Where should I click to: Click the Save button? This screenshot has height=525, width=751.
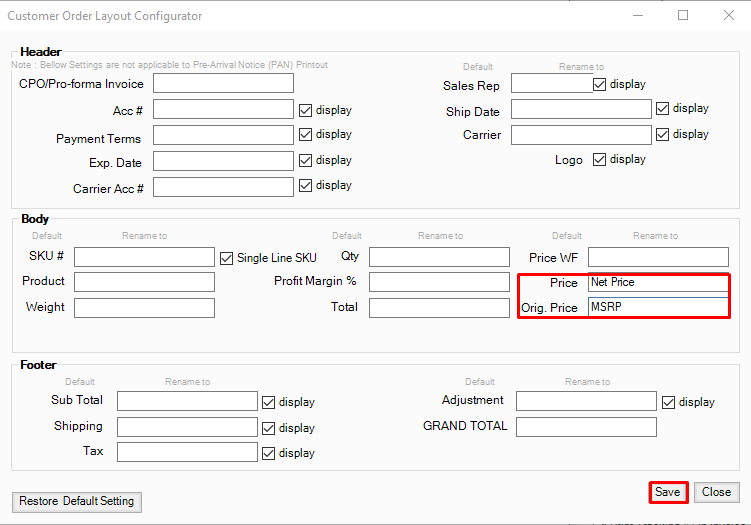[x=667, y=492]
